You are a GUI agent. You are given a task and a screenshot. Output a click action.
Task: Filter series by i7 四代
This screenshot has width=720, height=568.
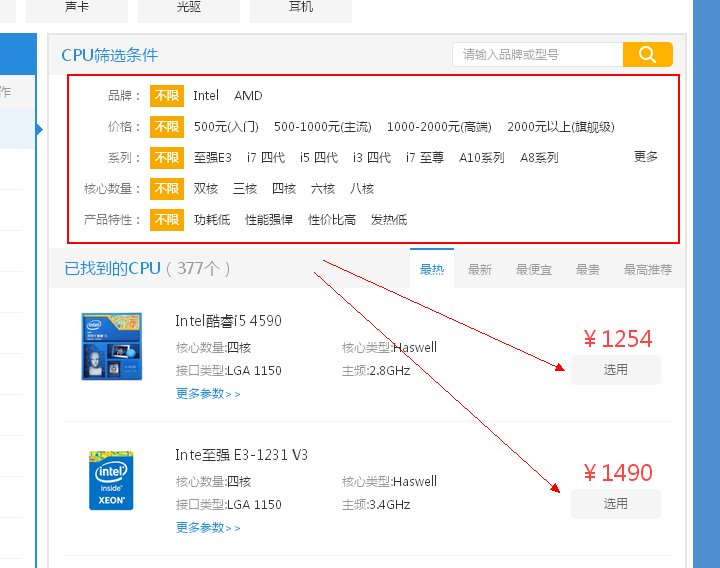tap(266, 157)
